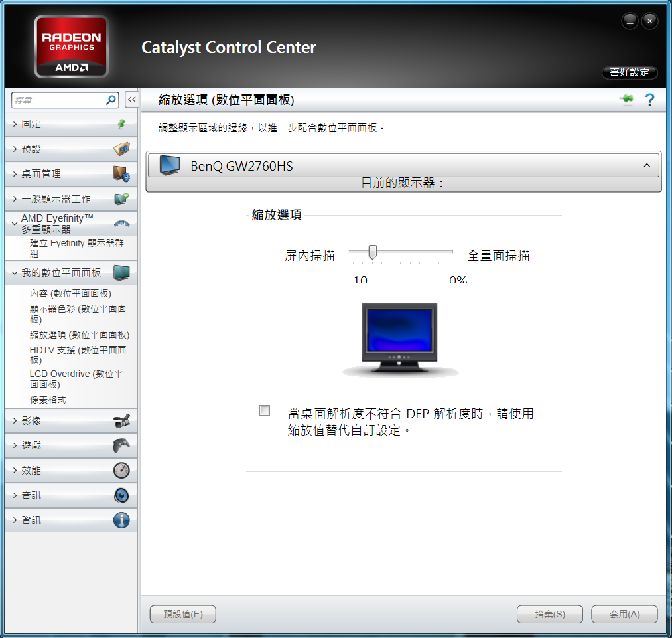This screenshot has height=638, width=672.
Task: Click the 影像 video camera icon
Action: [121, 420]
